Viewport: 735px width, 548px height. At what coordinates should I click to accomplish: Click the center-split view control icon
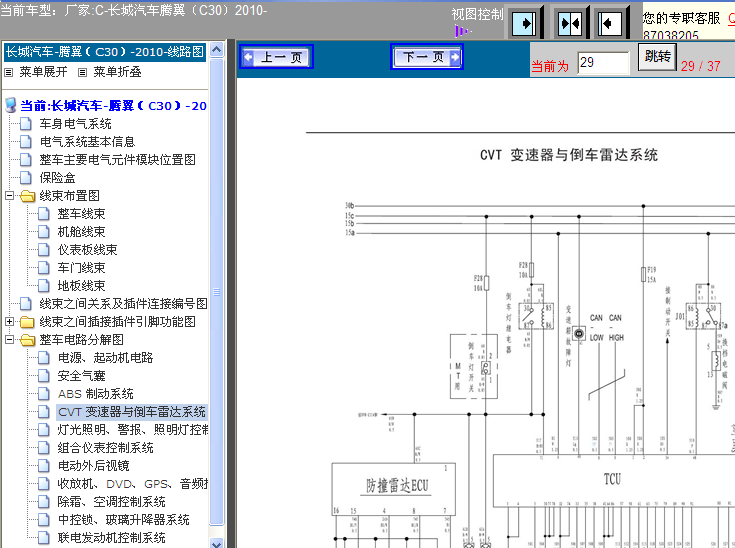click(x=570, y=23)
